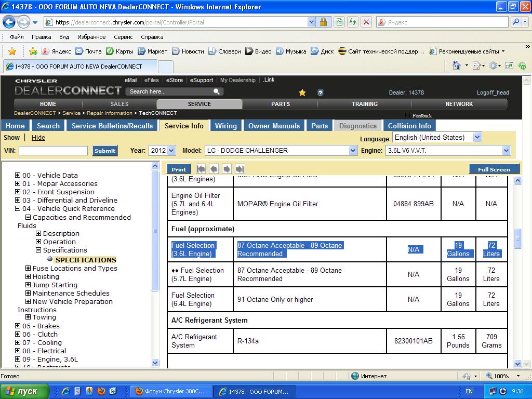Click the Submit VIN button
Image resolution: width=532 pixels, height=399 pixels.
pos(105,151)
